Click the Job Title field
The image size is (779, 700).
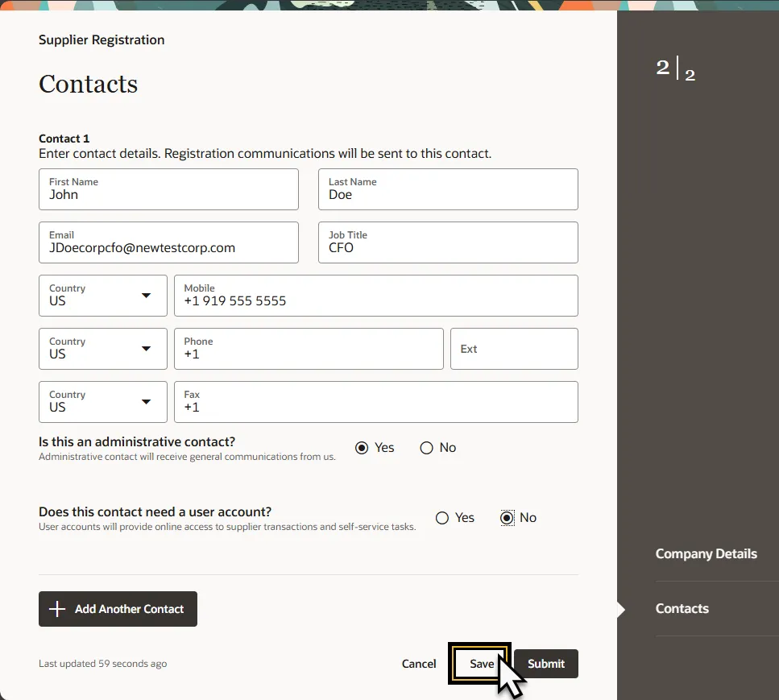point(448,243)
